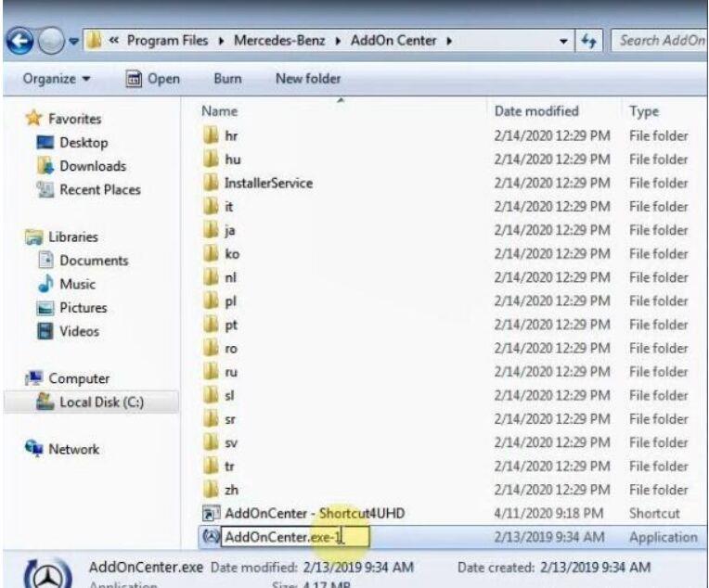This screenshot has height=588, width=709.
Task: Open the Pictures library
Action: pyautogui.click(x=72, y=308)
